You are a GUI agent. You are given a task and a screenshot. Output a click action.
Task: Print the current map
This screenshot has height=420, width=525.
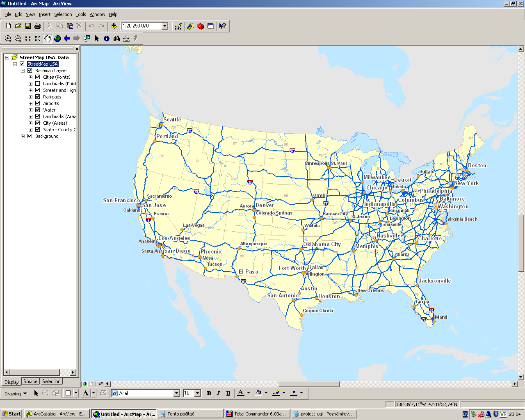click(38, 26)
